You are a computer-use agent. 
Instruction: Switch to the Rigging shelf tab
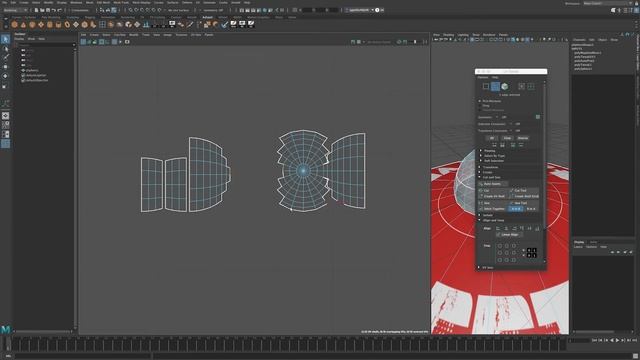coord(90,17)
